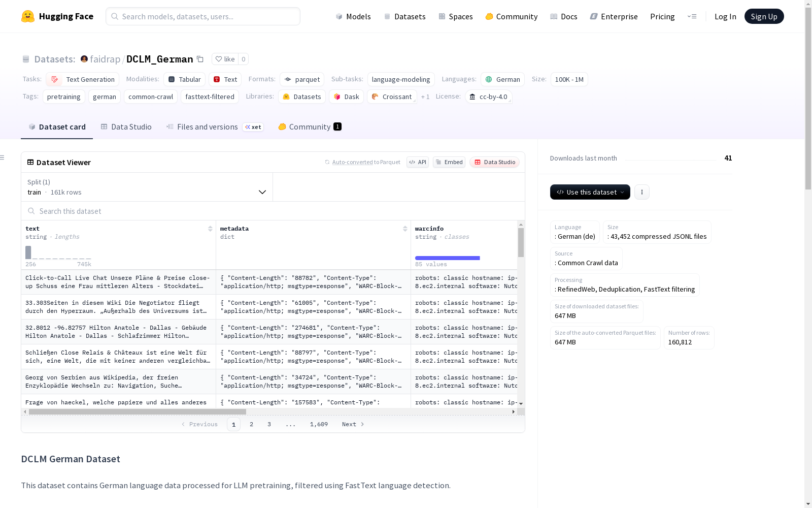Screen dimensions: 812x508
Task: Open the Docs menu item
Action: pyautogui.click(x=564, y=16)
